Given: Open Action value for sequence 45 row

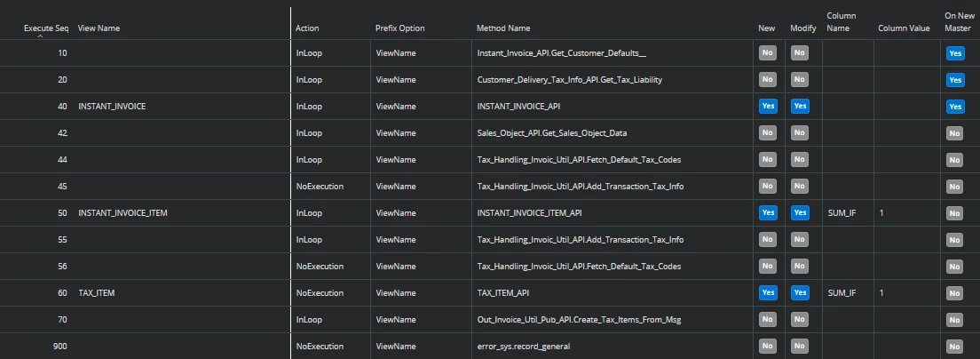Looking at the screenshot, I should 319,187.
